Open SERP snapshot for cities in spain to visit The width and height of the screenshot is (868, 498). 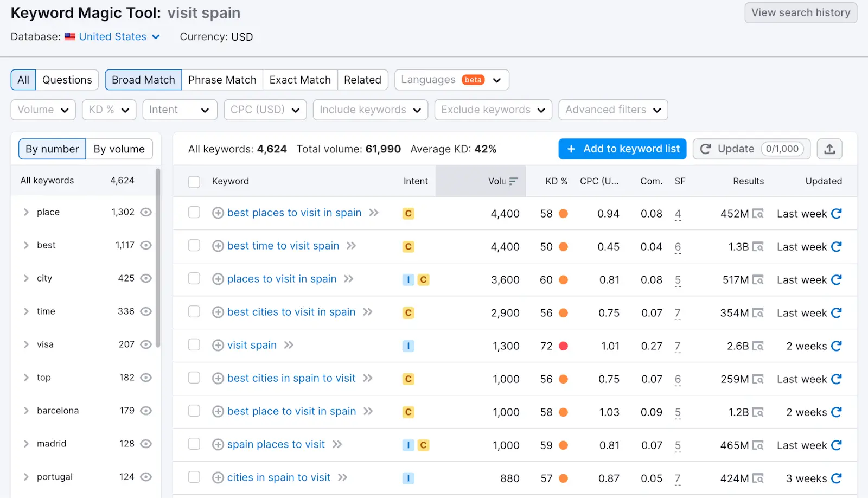[x=758, y=478]
